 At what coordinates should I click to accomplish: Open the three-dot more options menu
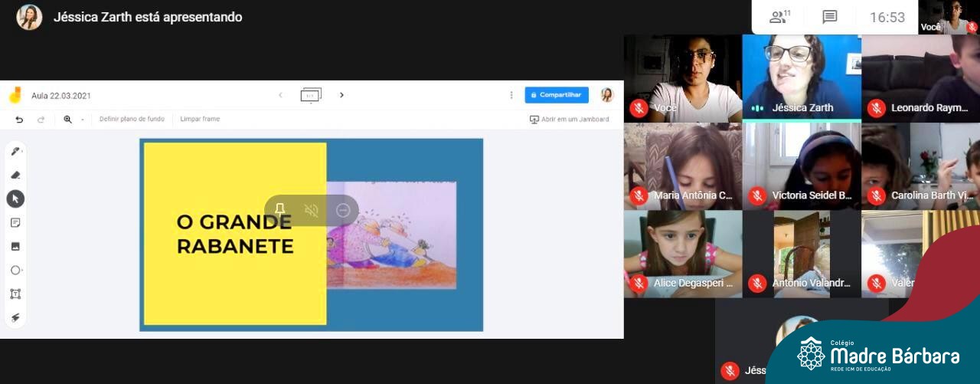(x=511, y=95)
